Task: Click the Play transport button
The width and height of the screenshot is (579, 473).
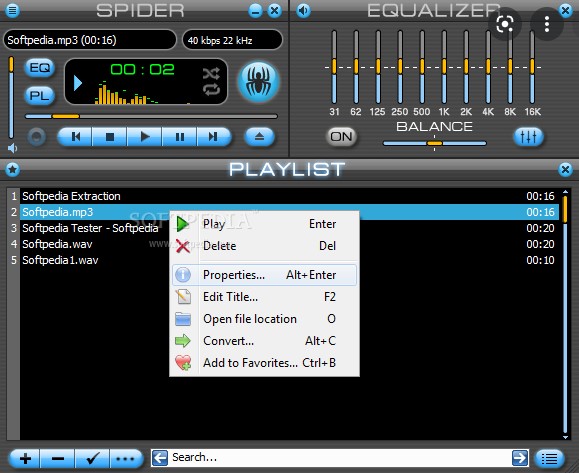Action: pyautogui.click(x=144, y=137)
